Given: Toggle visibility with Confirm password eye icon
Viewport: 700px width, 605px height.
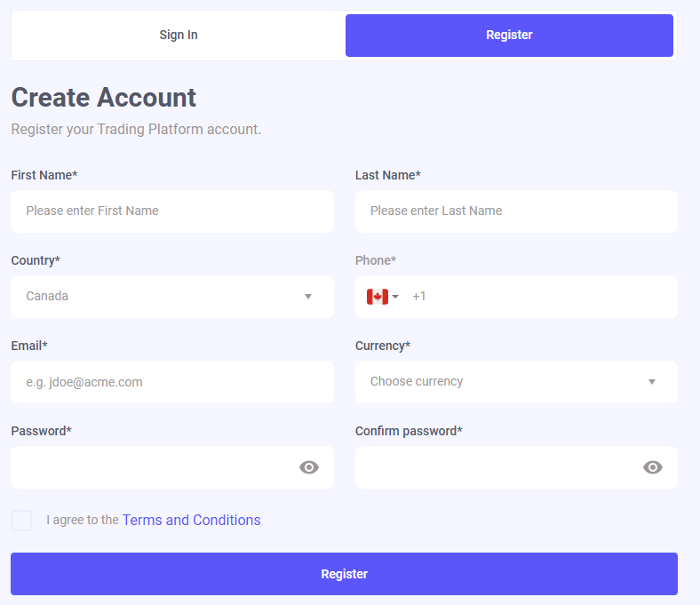Looking at the screenshot, I should click(x=653, y=467).
